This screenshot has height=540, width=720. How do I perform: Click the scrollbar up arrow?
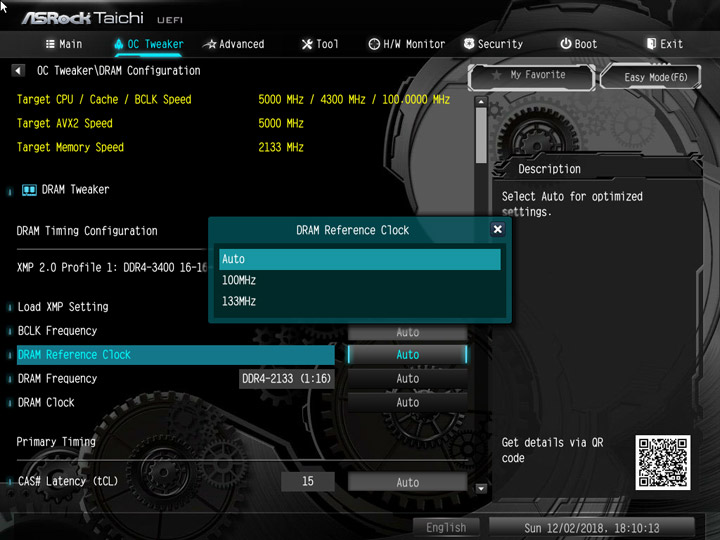[481, 101]
